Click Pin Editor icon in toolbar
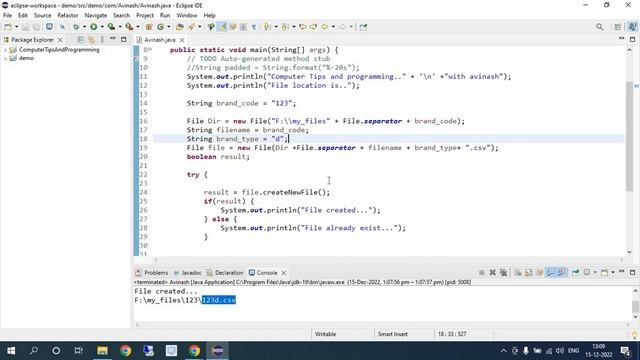 pyautogui.click(x=363, y=27)
